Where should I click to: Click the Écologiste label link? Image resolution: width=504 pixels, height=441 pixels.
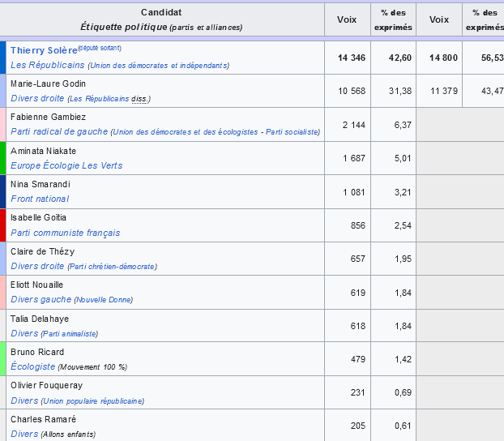[32, 366]
